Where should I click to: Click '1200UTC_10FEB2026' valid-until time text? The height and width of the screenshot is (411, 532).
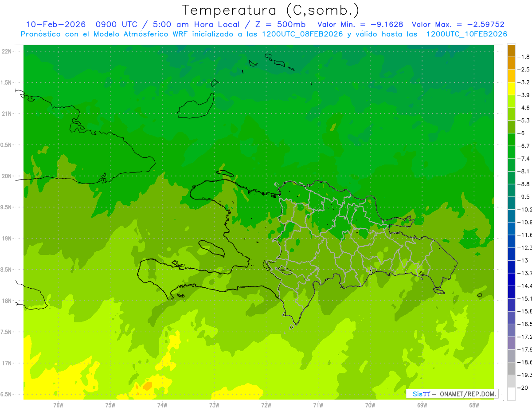tap(466, 34)
